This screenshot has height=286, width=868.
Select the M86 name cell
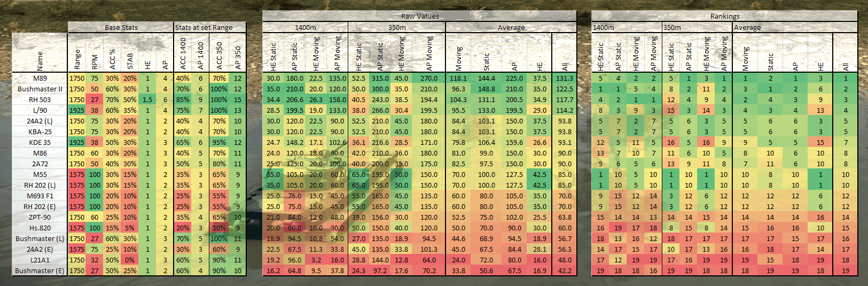(40, 153)
